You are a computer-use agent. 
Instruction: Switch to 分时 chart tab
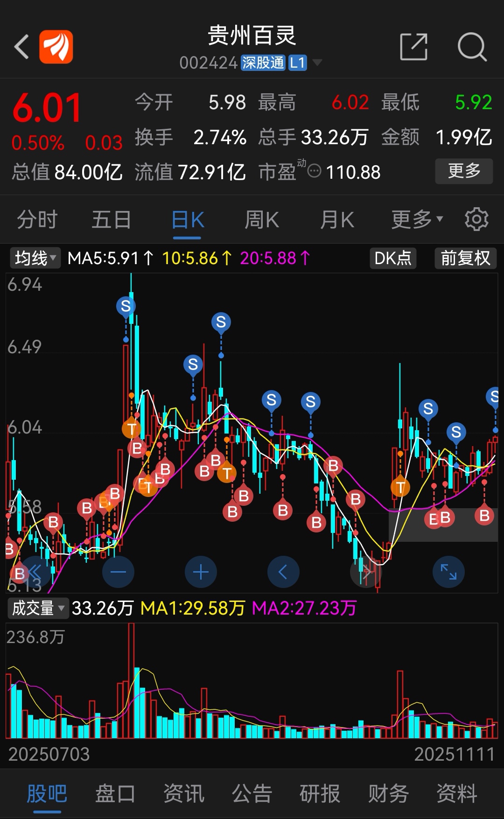[x=37, y=219]
